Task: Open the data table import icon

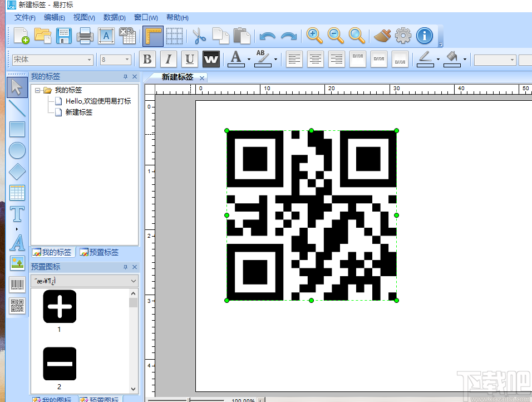Action: (x=127, y=36)
